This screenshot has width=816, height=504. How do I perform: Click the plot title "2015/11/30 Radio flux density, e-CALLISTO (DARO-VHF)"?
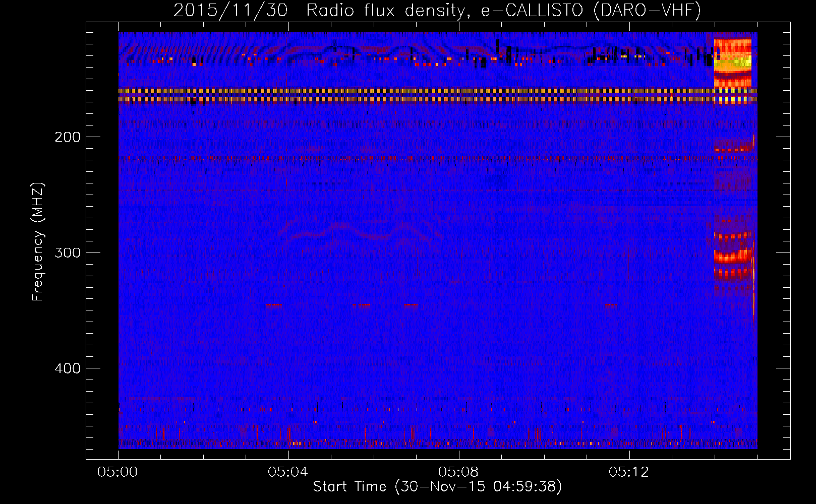point(437,10)
